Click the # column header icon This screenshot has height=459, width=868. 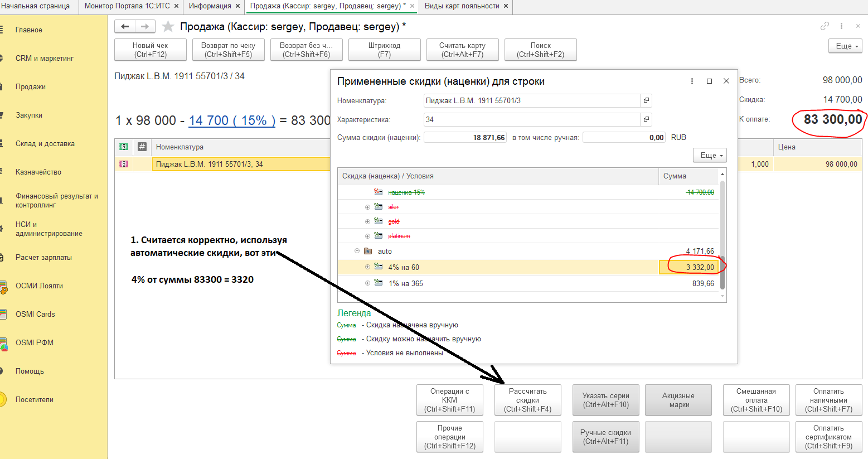(x=142, y=147)
